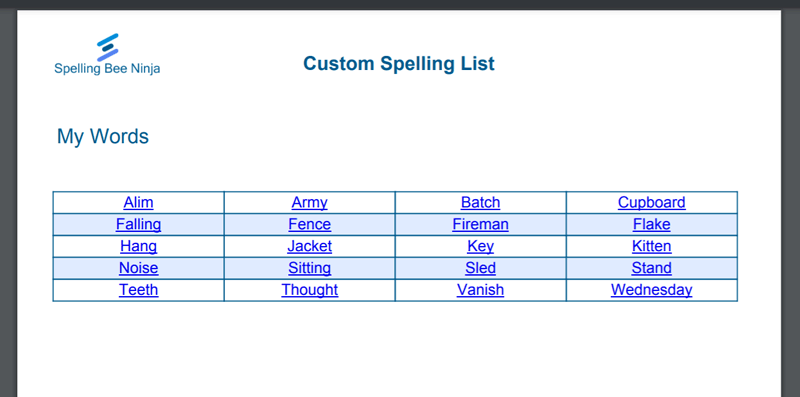Open the Cupboard word link
The height and width of the screenshot is (397, 800).
(x=652, y=203)
